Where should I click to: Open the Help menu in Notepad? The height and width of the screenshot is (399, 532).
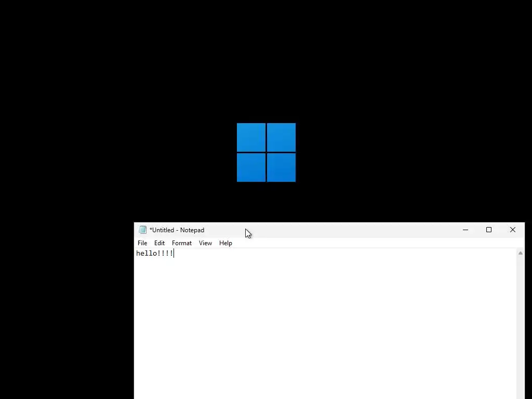point(225,243)
